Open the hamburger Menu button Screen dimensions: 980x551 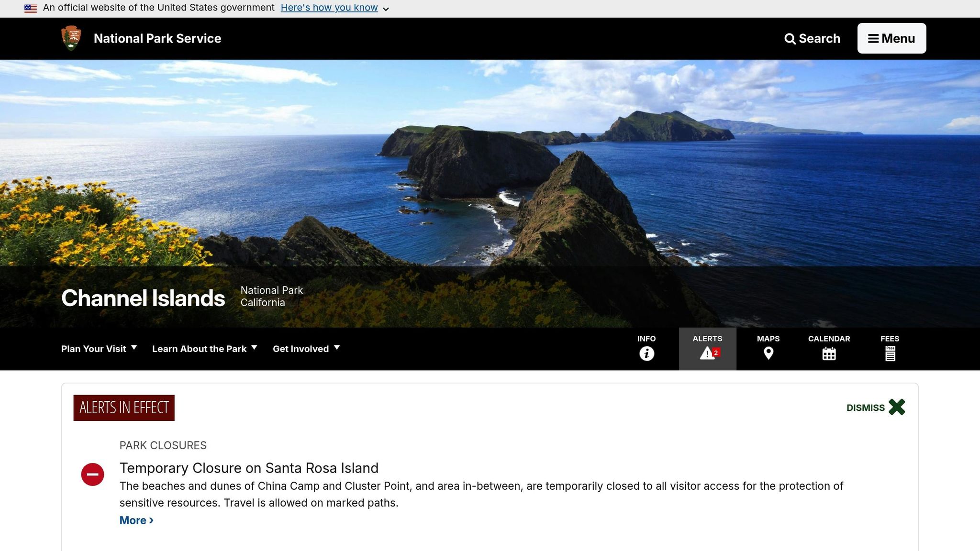891,38
